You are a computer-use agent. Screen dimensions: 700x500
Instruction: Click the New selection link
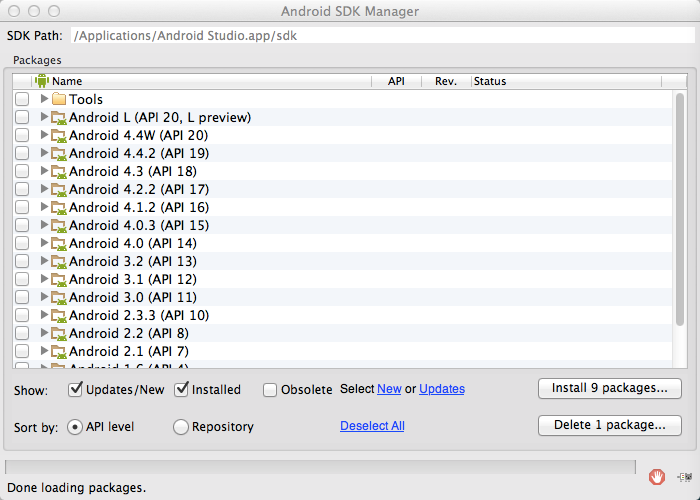pyautogui.click(x=389, y=389)
